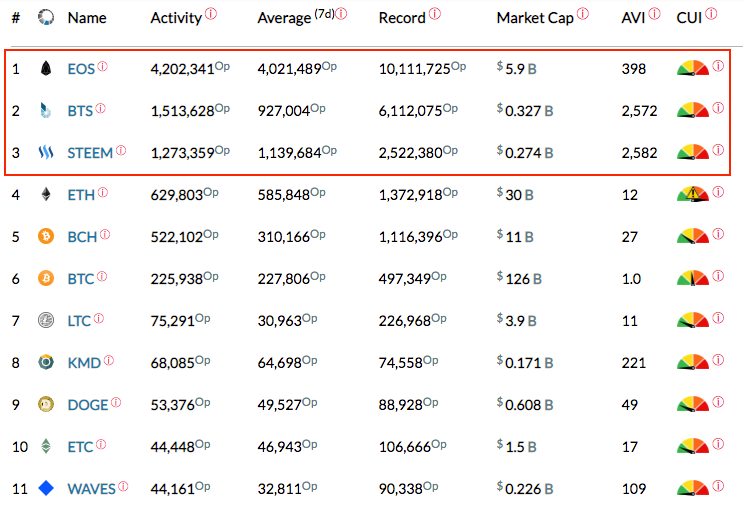This screenshot has height=507, width=744.
Task: Select KMD AVI value 221
Action: pyautogui.click(x=633, y=363)
